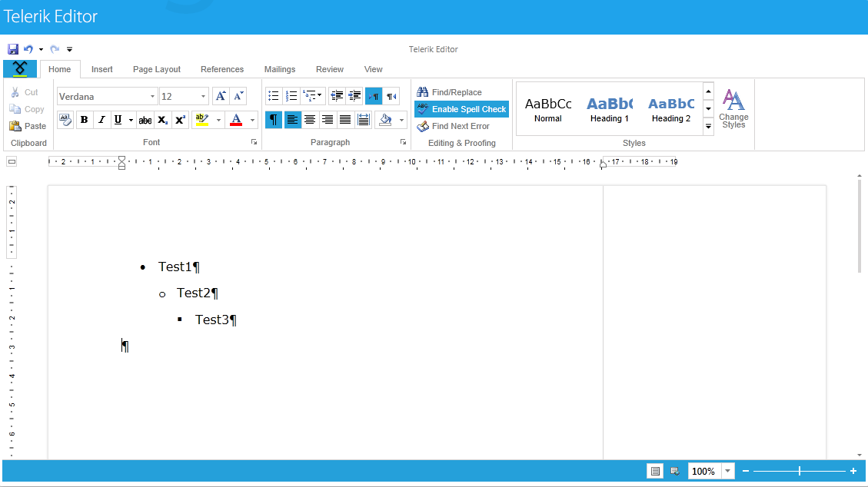868x487 pixels.
Task: Switch to web layout view in status bar
Action: [674, 472]
